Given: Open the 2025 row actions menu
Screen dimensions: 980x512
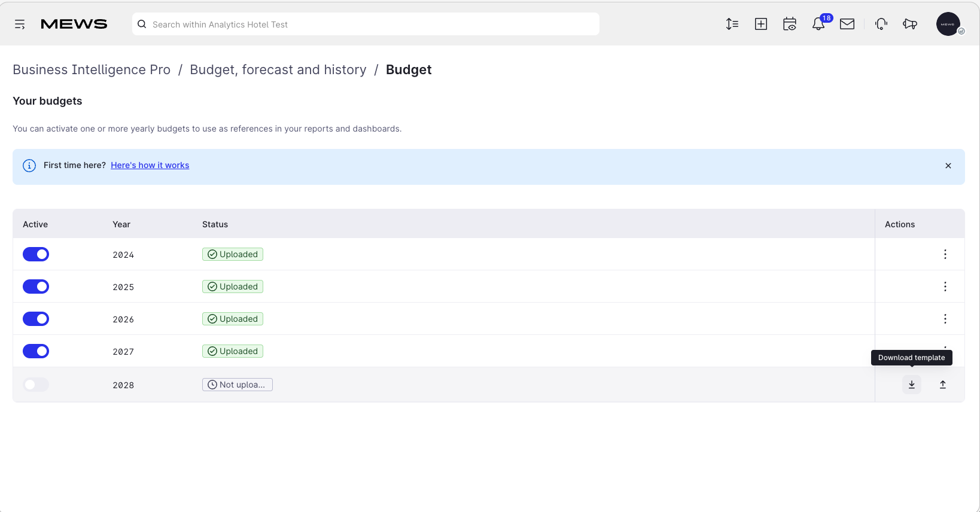Looking at the screenshot, I should coord(945,287).
